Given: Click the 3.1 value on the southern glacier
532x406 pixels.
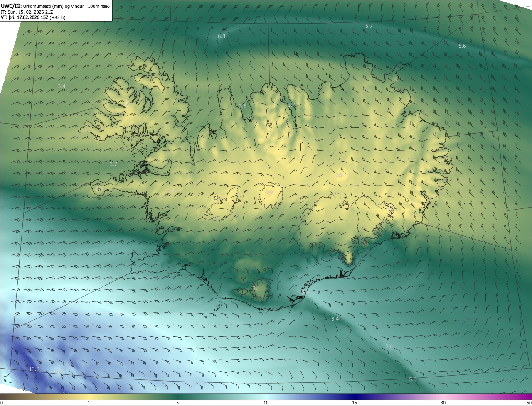Looking at the screenshot, I should (256, 288).
